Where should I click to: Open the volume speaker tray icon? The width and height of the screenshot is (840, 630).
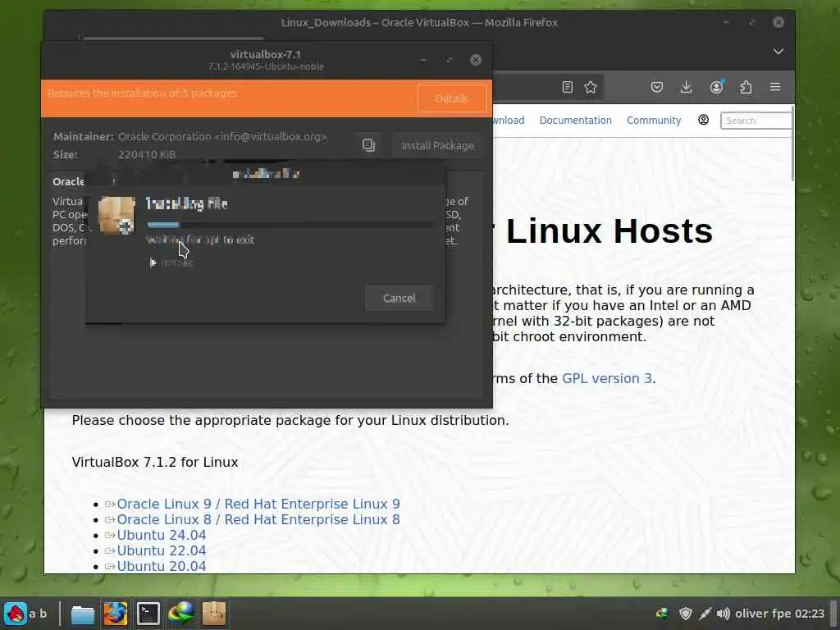click(724, 614)
